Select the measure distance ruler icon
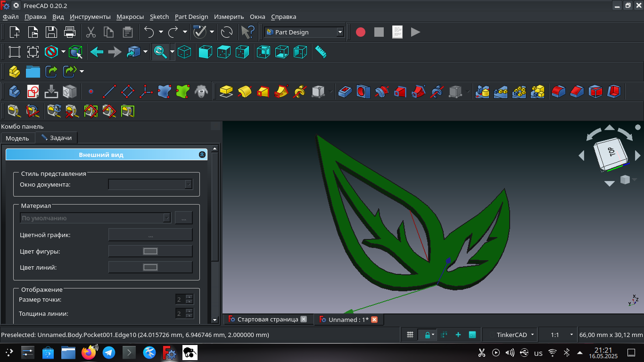This screenshot has height=362, width=644. click(321, 52)
